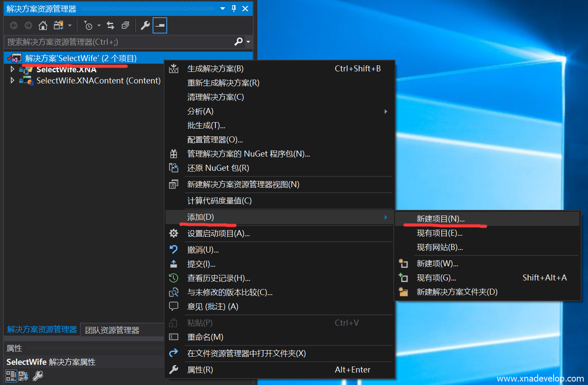Expand the SelectWife.XNA project node
588x385 pixels.
pyautogui.click(x=12, y=69)
